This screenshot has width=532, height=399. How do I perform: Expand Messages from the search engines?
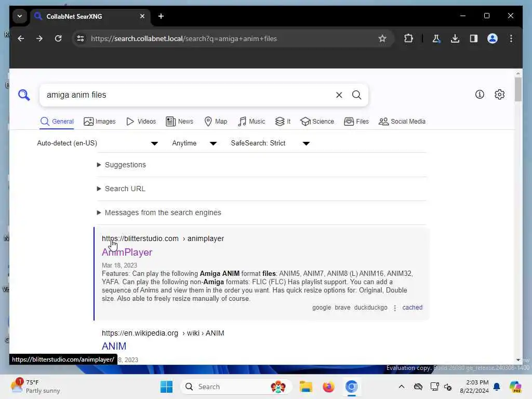159,212
